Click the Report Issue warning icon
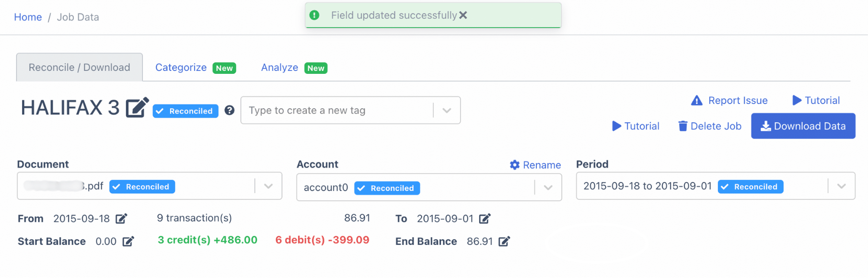The height and width of the screenshot is (278, 868). [696, 100]
